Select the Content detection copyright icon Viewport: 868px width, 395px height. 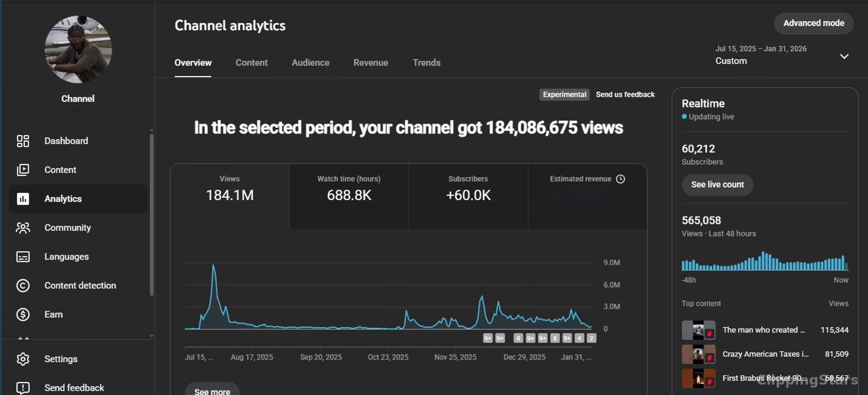click(23, 285)
